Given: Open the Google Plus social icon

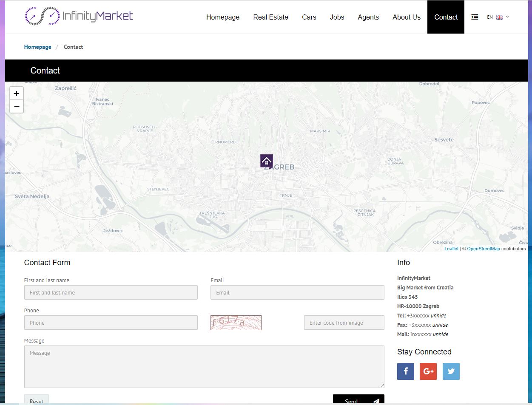Looking at the screenshot, I should (x=428, y=371).
